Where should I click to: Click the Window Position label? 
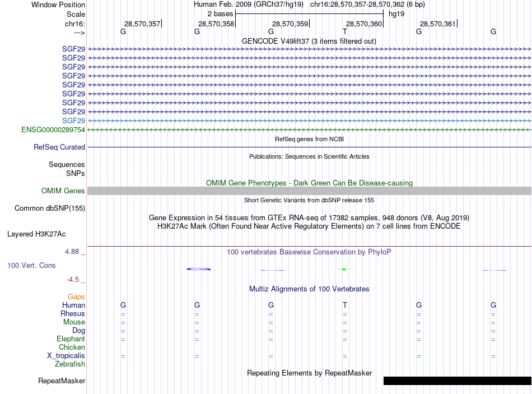(58, 4)
